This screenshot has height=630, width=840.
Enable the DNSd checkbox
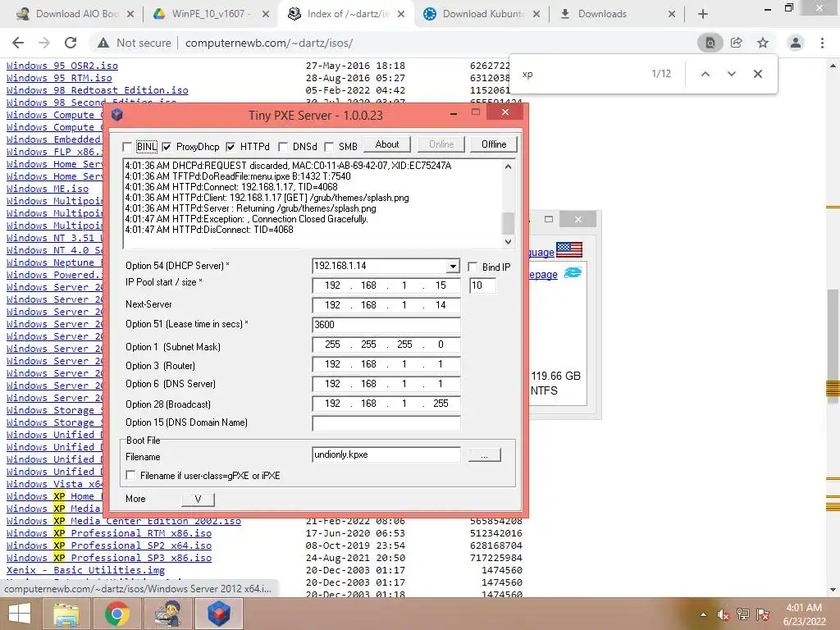pos(283,147)
